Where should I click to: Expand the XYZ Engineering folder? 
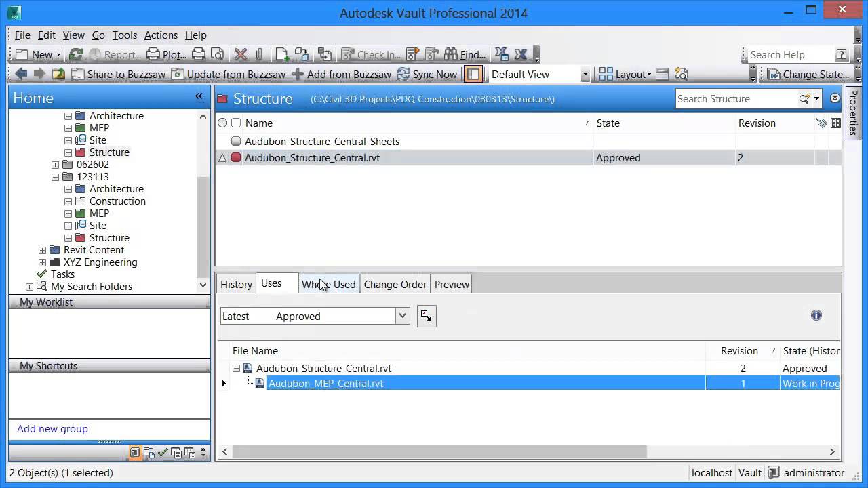click(x=43, y=262)
